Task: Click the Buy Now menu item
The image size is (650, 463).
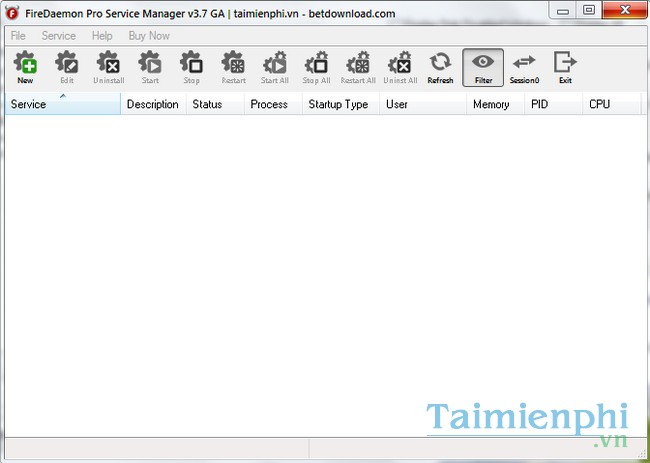Action: [149, 36]
